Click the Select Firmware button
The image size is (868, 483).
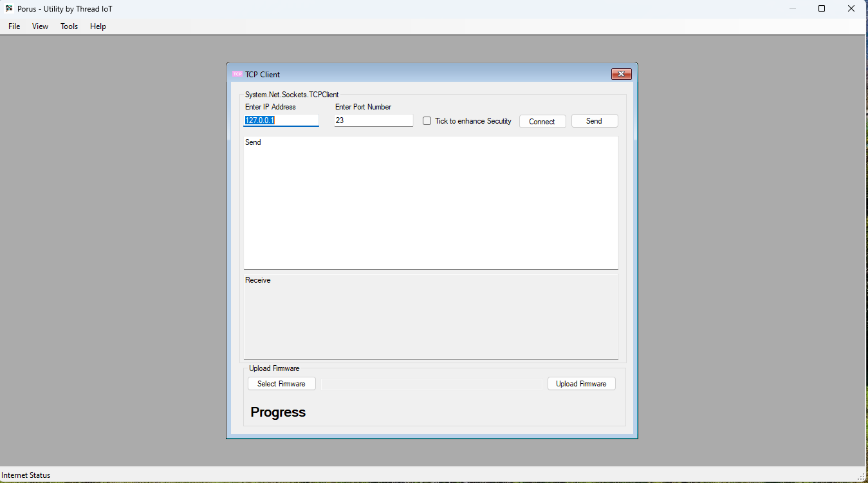(281, 383)
